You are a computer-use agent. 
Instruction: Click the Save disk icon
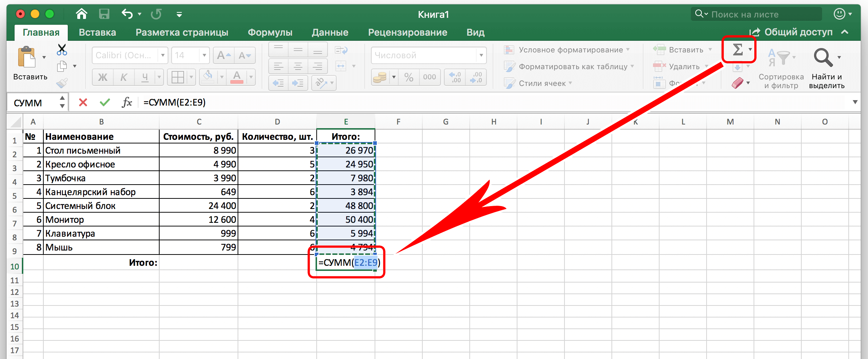[x=104, y=14]
